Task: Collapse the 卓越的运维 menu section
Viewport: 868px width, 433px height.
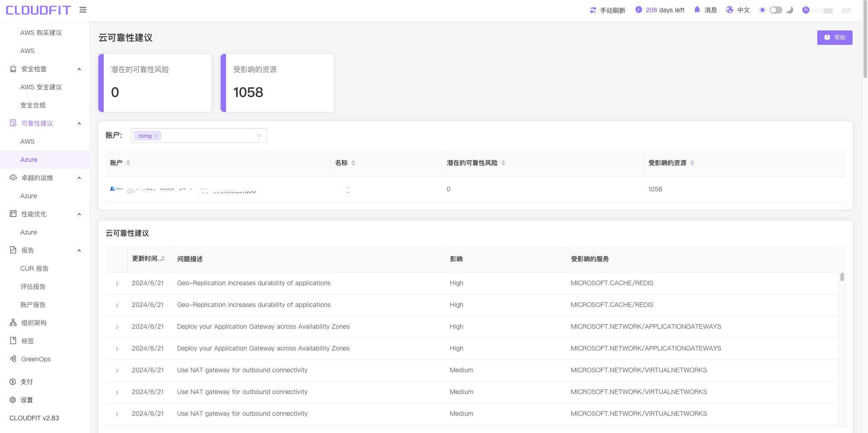Action: coord(79,178)
